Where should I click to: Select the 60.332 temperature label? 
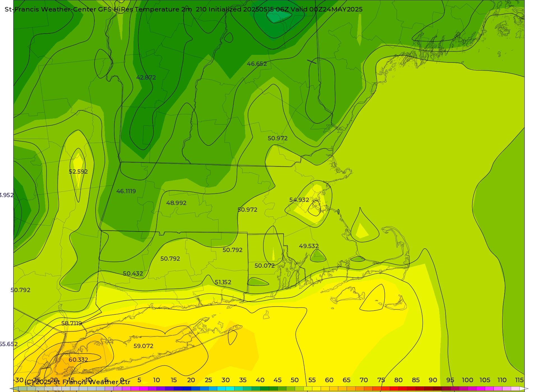78,360
